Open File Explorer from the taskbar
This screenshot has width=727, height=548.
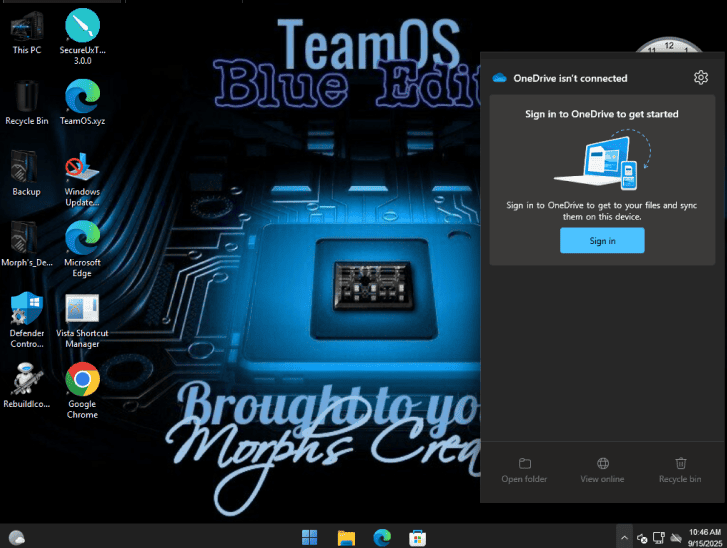point(346,538)
